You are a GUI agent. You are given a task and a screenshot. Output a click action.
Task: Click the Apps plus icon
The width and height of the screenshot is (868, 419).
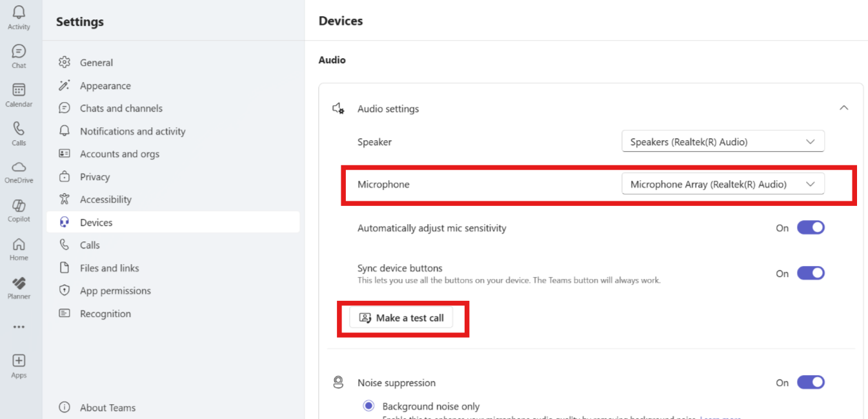point(19,362)
